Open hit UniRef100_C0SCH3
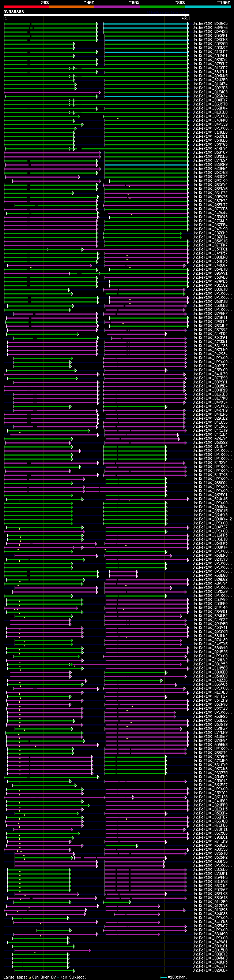234x980 pixels. point(210,40)
